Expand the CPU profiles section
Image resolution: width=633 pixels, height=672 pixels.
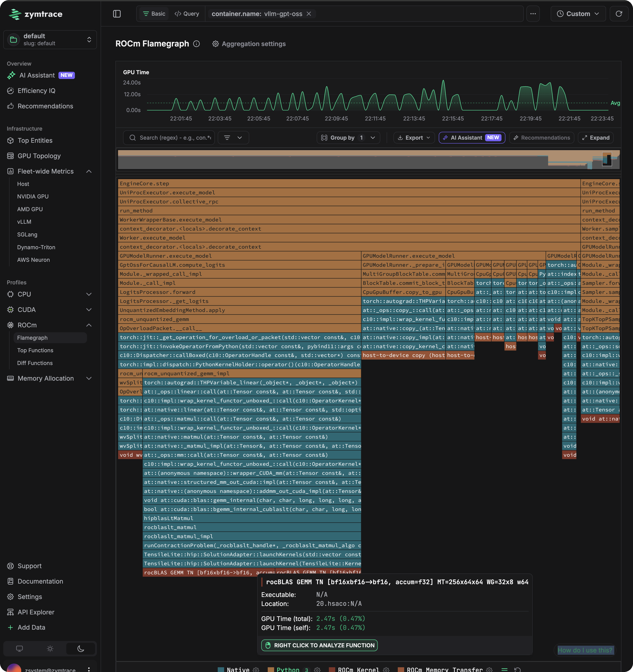click(x=89, y=294)
